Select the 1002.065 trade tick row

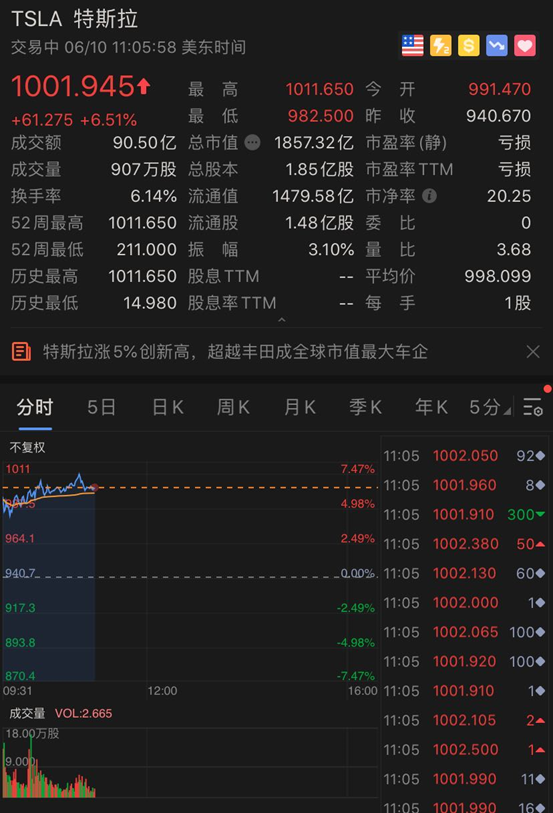pyautogui.click(x=464, y=632)
